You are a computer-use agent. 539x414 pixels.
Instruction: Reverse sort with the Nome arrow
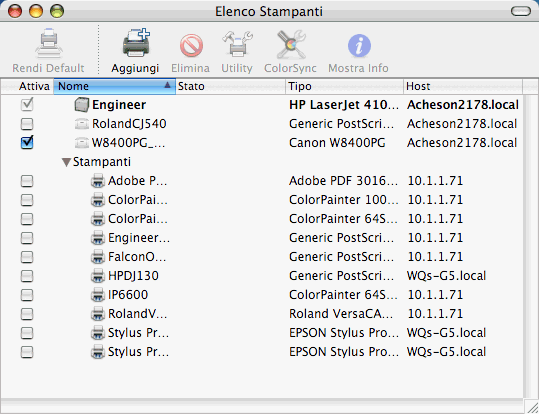coord(167,85)
